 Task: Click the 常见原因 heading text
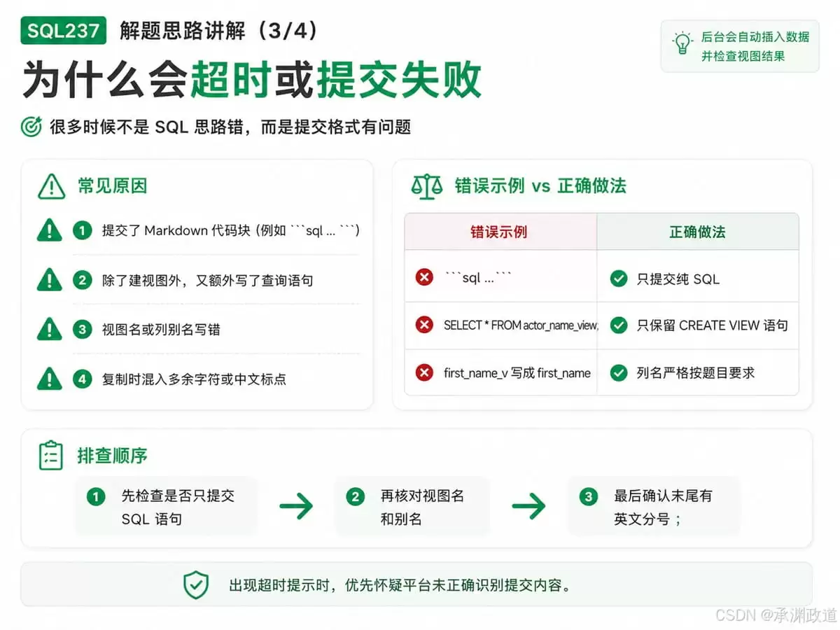point(112,186)
